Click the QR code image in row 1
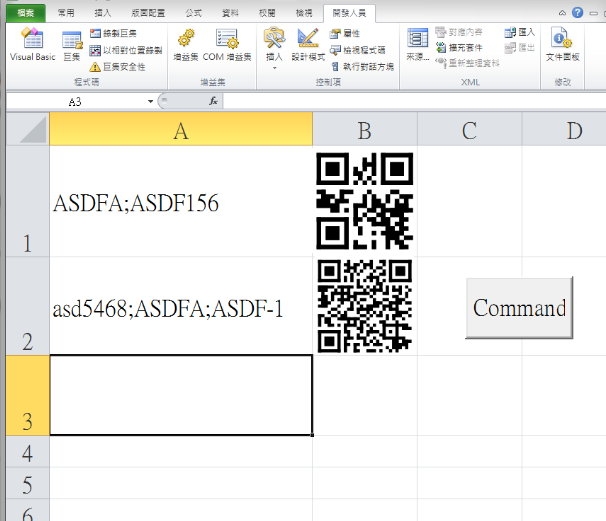Image resolution: width=606 pixels, height=521 pixels. 364,201
